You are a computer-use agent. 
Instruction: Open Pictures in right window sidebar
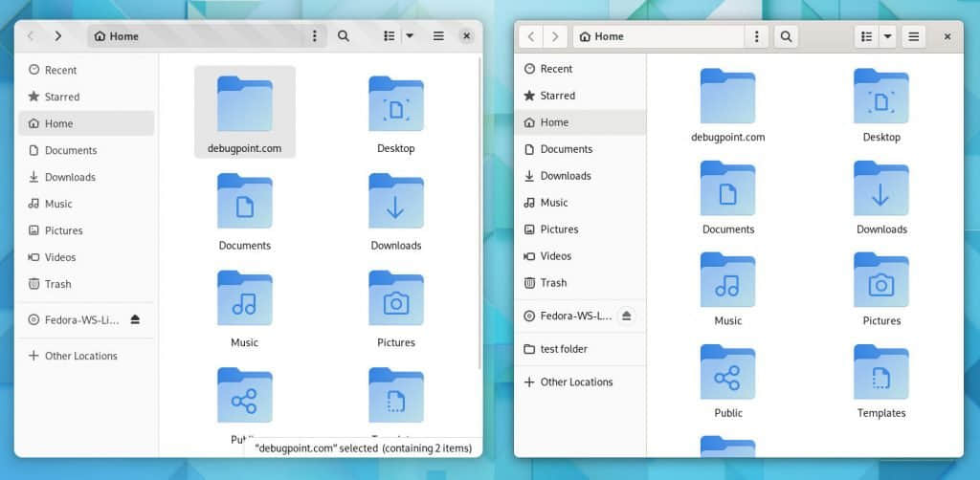(x=580, y=229)
